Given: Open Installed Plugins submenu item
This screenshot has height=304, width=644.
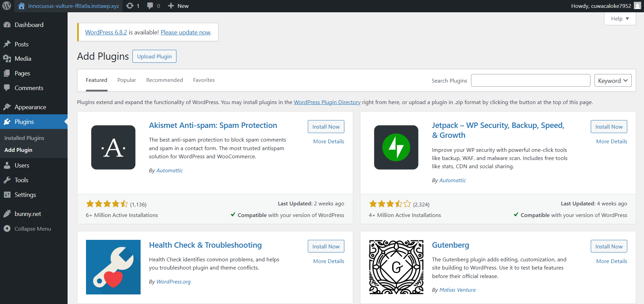Looking at the screenshot, I should 24,138.
